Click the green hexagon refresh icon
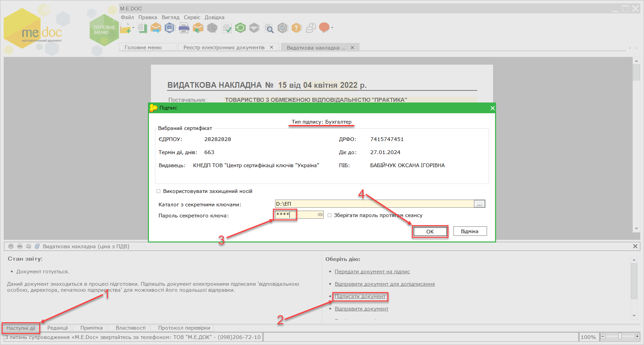This screenshot has width=644, height=345. point(240,27)
